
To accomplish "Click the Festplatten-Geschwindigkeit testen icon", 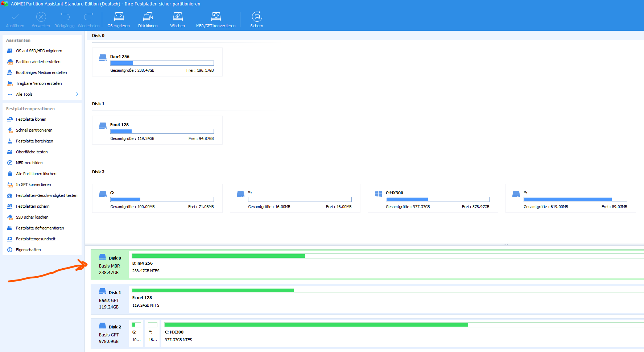I will pos(10,195).
